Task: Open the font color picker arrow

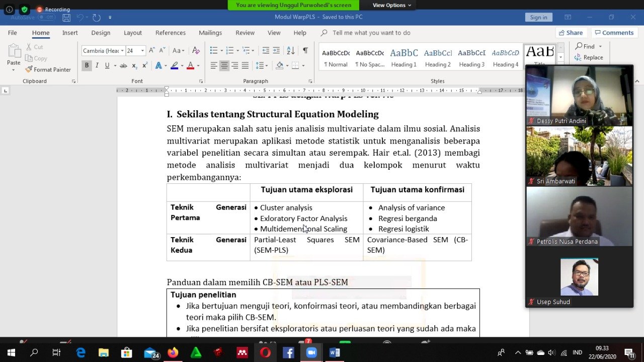Action: coord(198,65)
